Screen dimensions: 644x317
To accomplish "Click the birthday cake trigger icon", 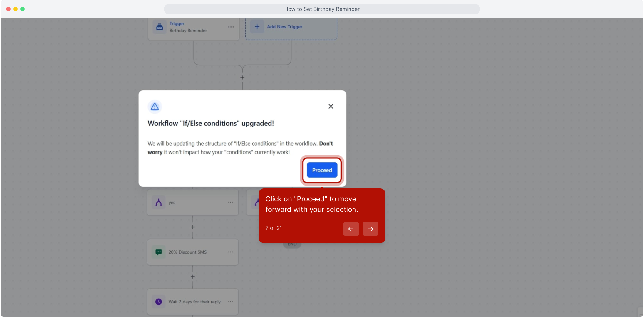I will click(160, 27).
